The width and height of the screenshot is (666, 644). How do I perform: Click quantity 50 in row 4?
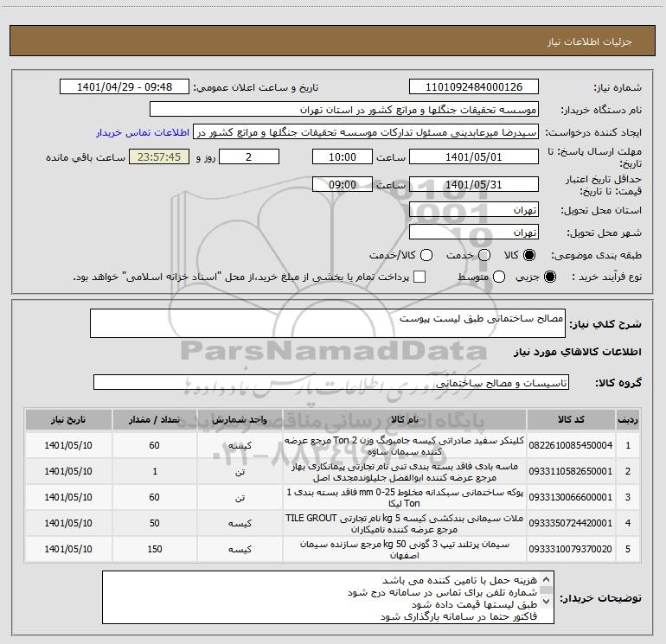click(x=155, y=523)
